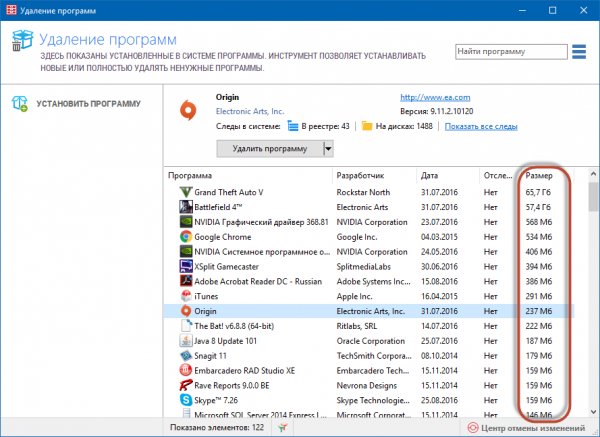Click the Origin logo in details panel
600x437 pixels.
click(188, 110)
